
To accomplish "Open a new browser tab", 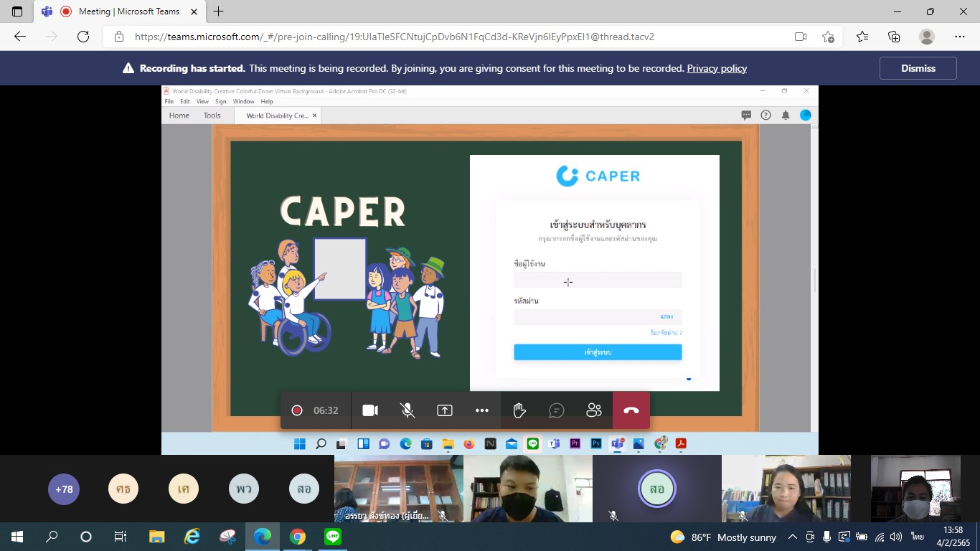I will 219,11.
